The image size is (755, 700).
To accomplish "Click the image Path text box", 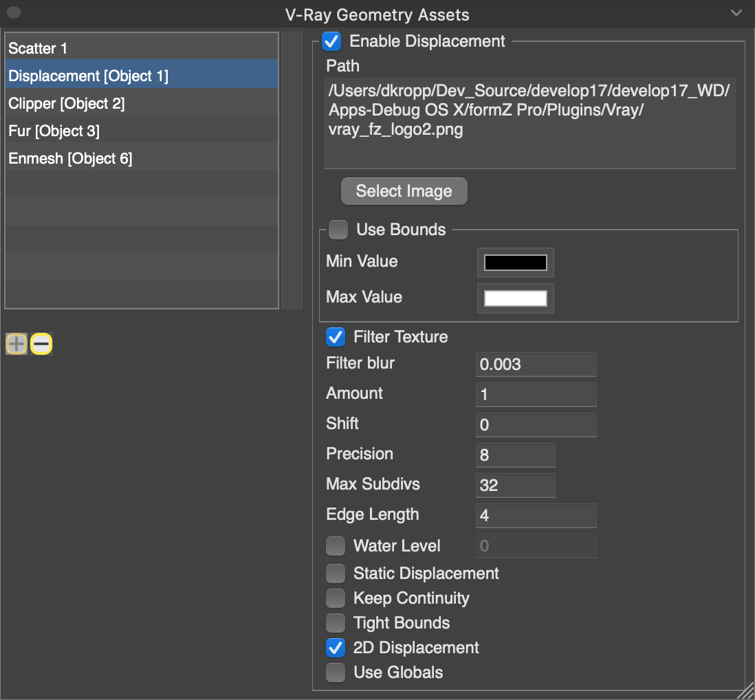I will coord(529,124).
